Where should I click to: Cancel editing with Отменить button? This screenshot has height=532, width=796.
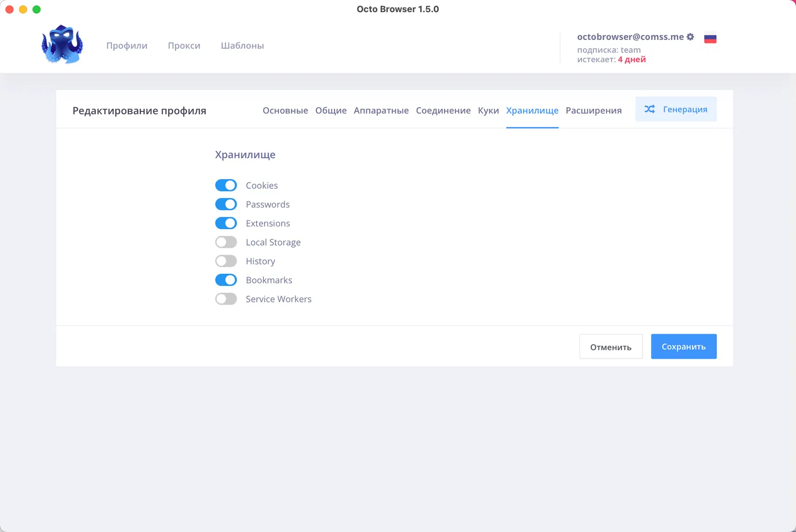click(611, 346)
